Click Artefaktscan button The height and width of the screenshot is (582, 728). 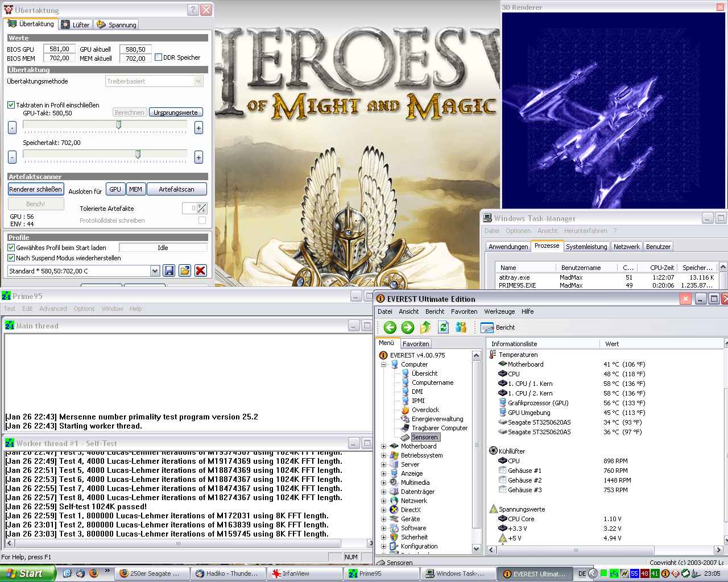176,189
